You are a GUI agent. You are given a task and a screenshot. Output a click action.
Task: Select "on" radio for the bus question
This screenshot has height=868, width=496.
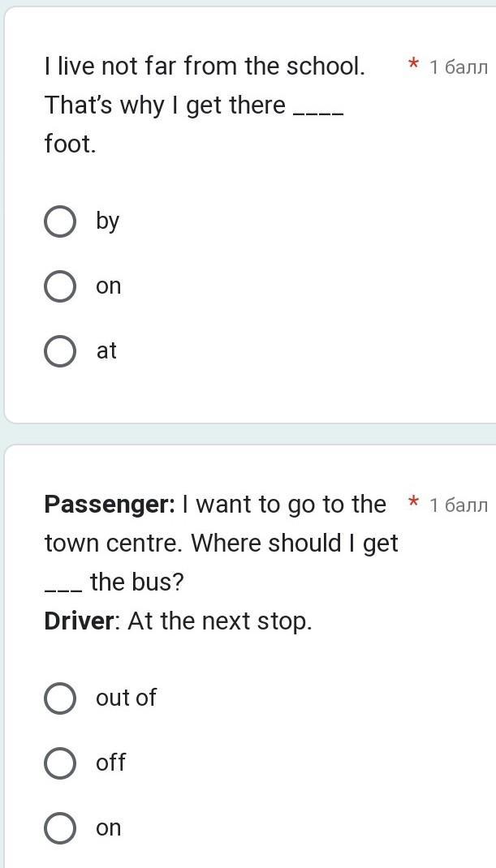60,828
